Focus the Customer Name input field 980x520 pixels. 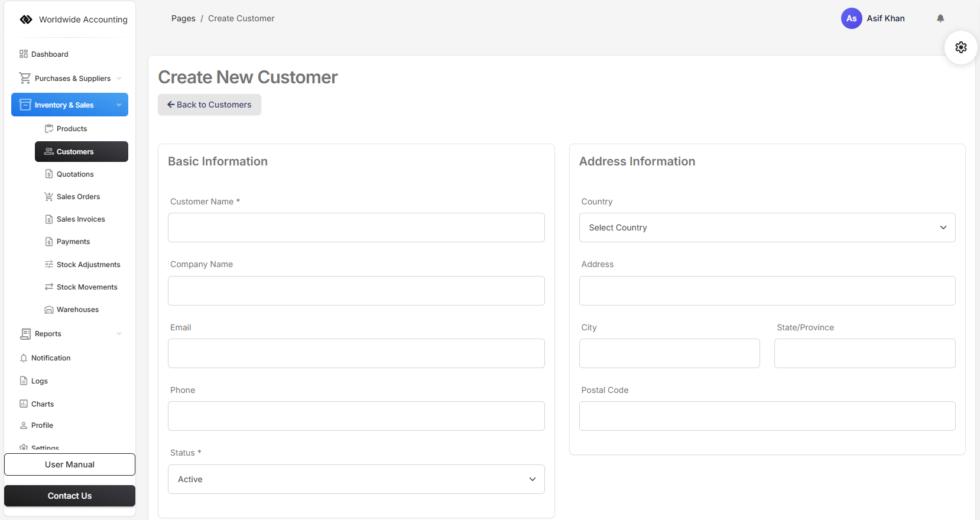click(x=356, y=227)
